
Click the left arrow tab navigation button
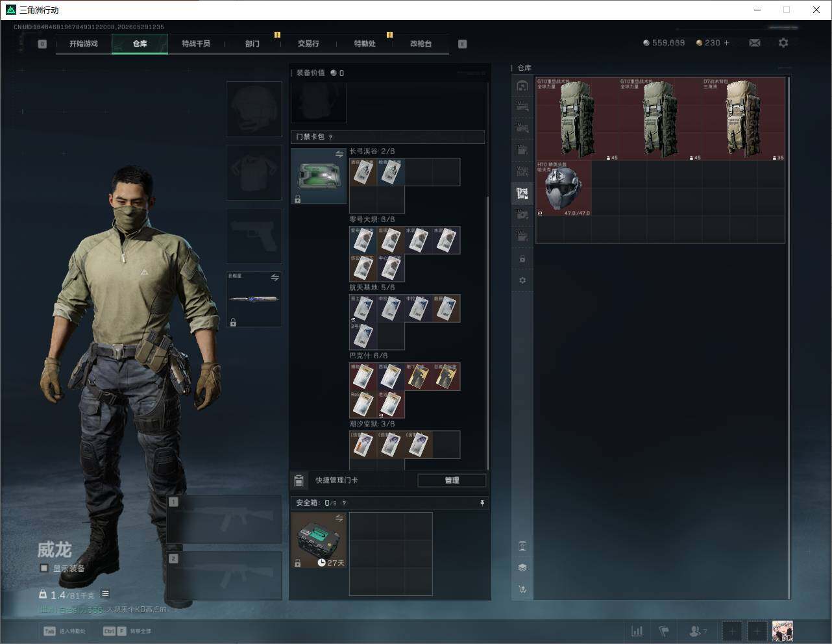42,44
